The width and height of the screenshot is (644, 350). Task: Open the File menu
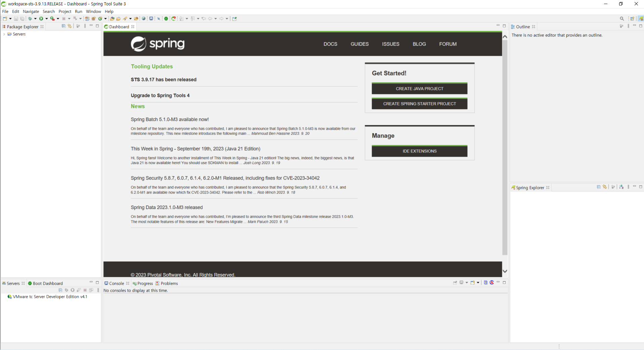click(x=5, y=11)
